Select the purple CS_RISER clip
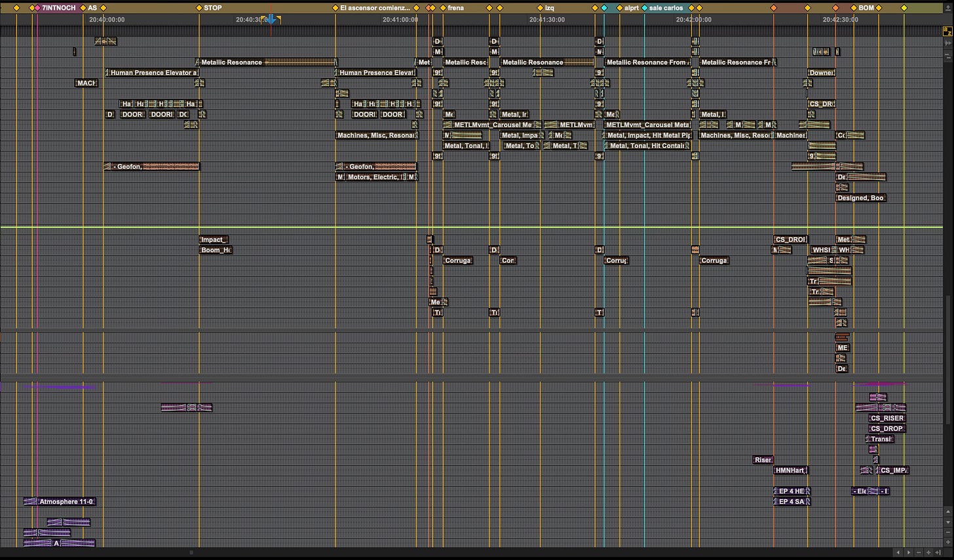Viewport: 954px width, 560px height. pyautogui.click(x=887, y=418)
